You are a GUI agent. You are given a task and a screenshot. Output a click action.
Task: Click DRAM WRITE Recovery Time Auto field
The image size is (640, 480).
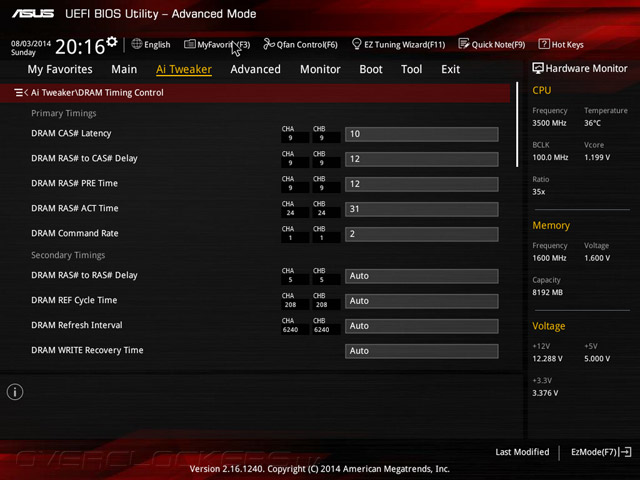[422, 351]
